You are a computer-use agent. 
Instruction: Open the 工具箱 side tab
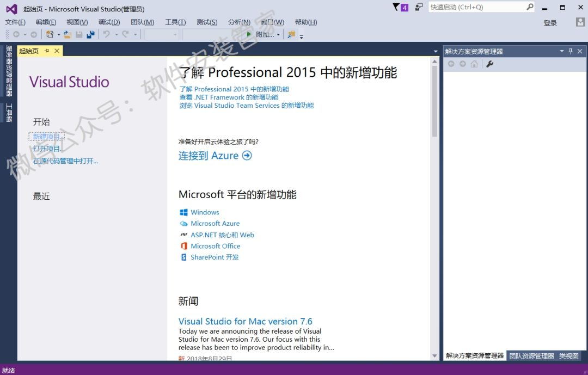click(x=9, y=113)
